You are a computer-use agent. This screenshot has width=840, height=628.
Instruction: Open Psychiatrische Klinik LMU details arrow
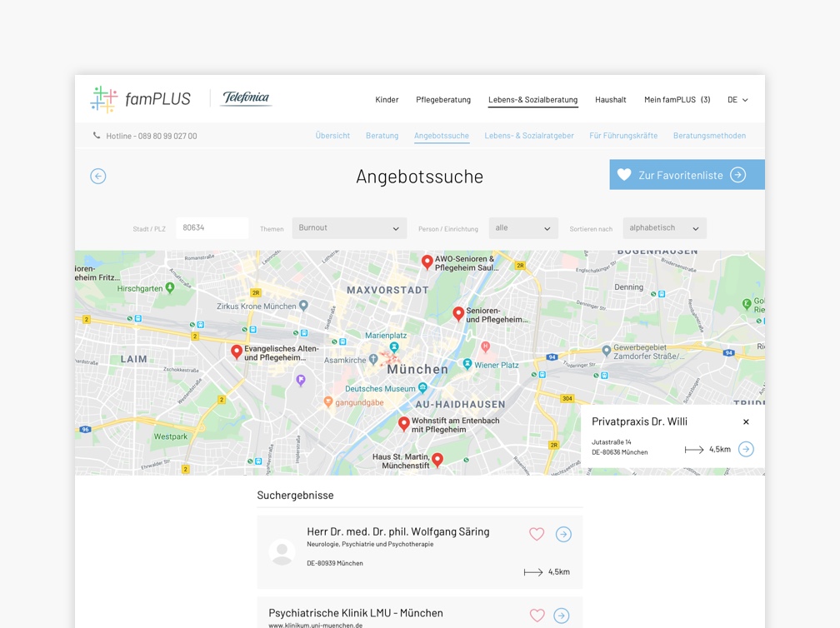click(x=562, y=616)
